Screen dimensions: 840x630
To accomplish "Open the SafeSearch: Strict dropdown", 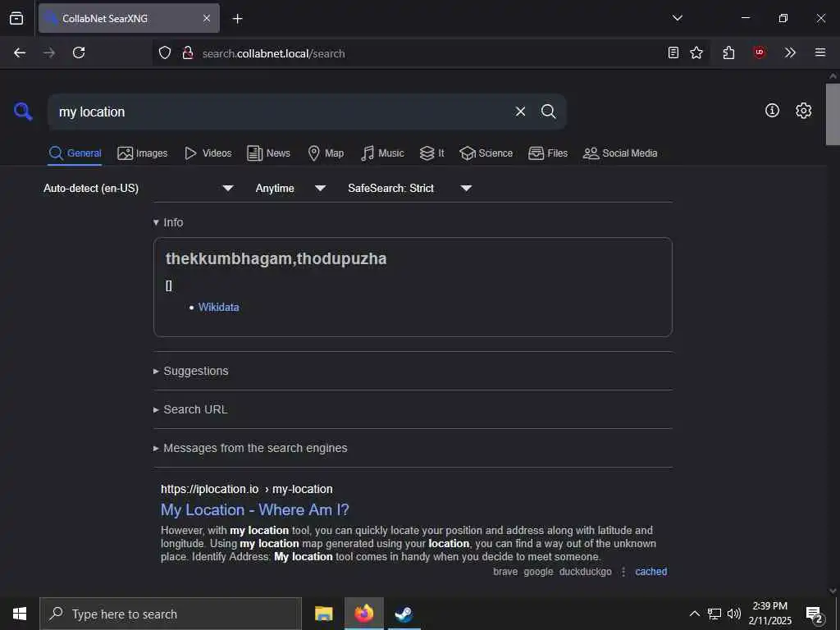I will (409, 188).
